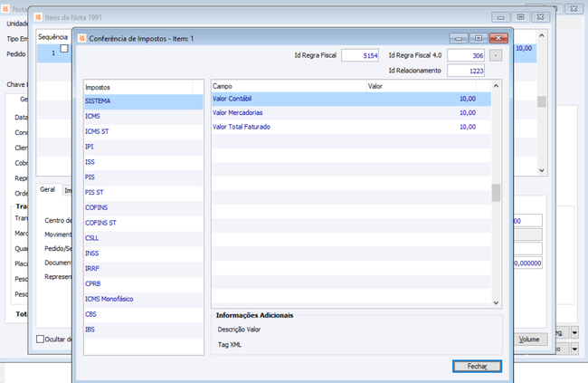This screenshot has height=383, width=588.
Task: Select IBS in the Impostos list
Action: (x=144, y=330)
